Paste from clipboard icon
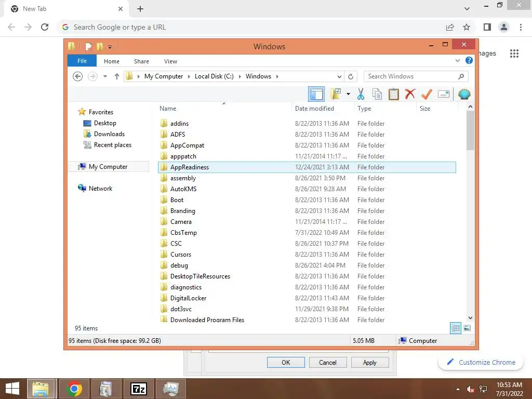The width and height of the screenshot is (532, 399). (394, 94)
